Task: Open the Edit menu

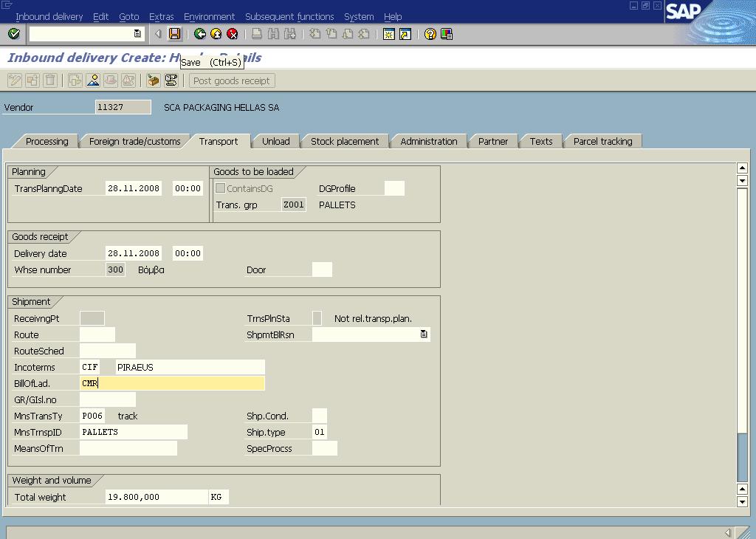Action: pos(100,16)
